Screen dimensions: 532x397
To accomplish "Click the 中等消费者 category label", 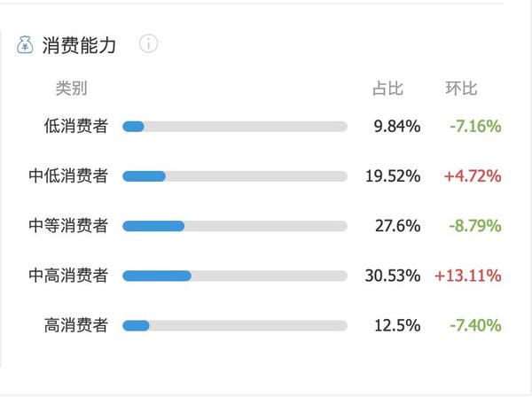I will [x=68, y=226].
